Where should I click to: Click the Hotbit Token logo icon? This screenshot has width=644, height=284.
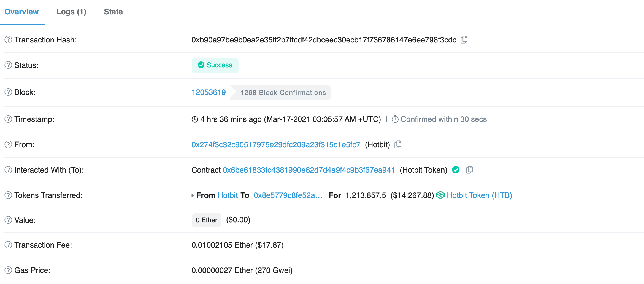coord(440,195)
